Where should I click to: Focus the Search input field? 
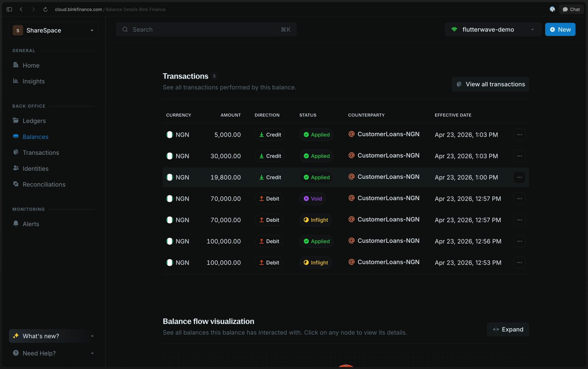point(206,30)
